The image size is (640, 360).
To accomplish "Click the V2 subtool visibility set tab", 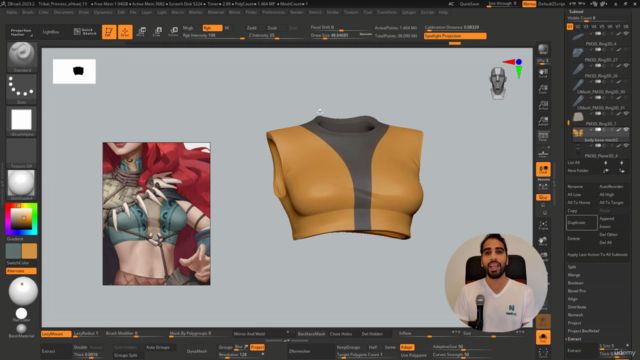I will [x=578, y=27].
